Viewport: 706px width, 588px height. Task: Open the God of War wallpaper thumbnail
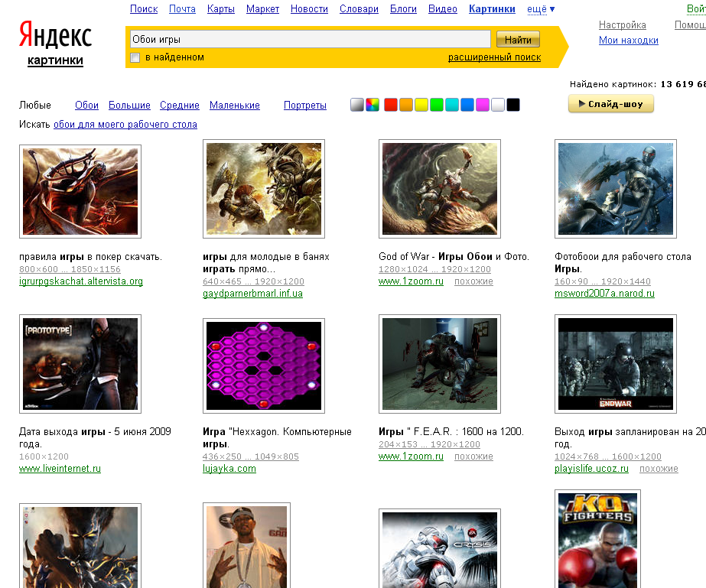[440, 189]
